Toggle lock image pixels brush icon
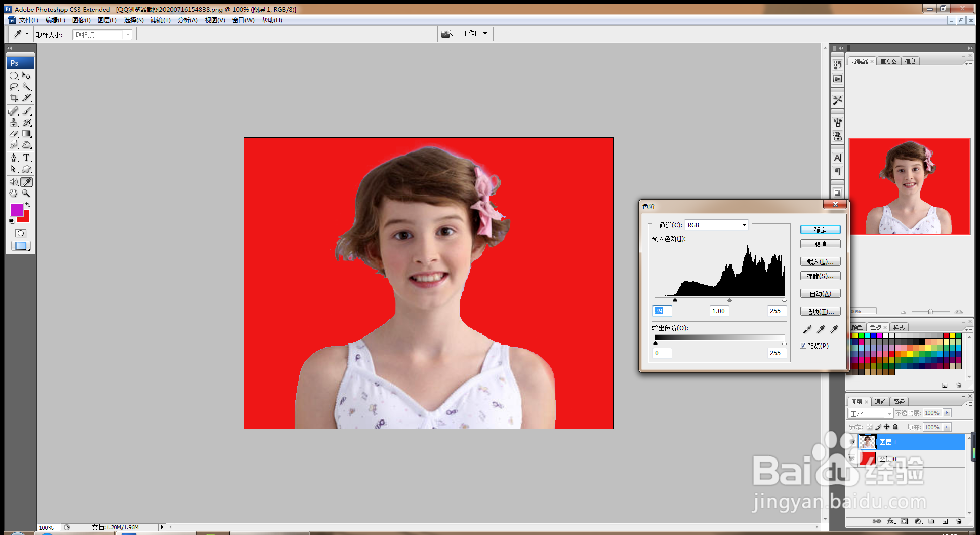Image resolution: width=980 pixels, height=535 pixels. click(x=878, y=427)
